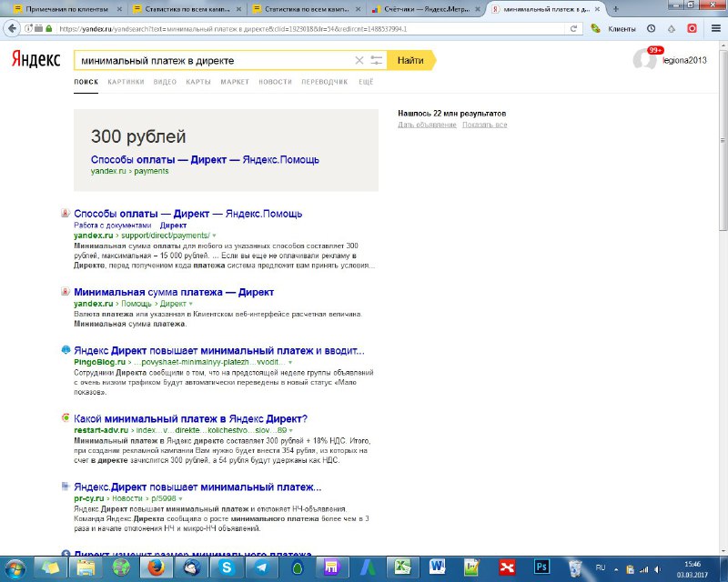The height and width of the screenshot is (582, 728).
Task: Expand dropdown arrow next to pr-cy.ru URL
Action: [180, 499]
